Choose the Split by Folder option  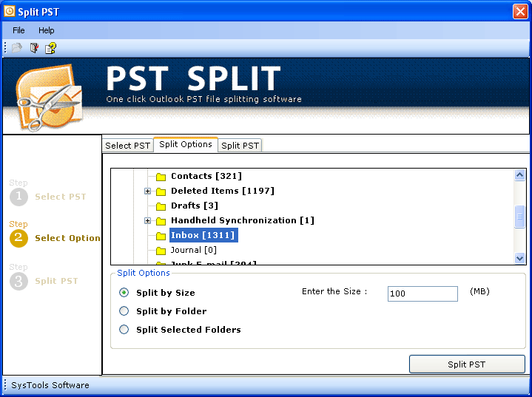pyautogui.click(x=124, y=311)
